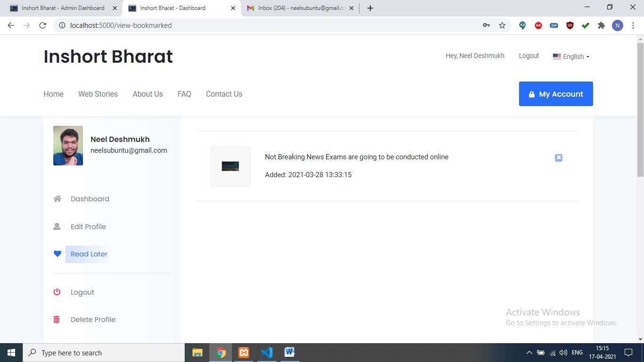The width and height of the screenshot is (644, 362).
Task: Click the My Account button
Action: 556,94
